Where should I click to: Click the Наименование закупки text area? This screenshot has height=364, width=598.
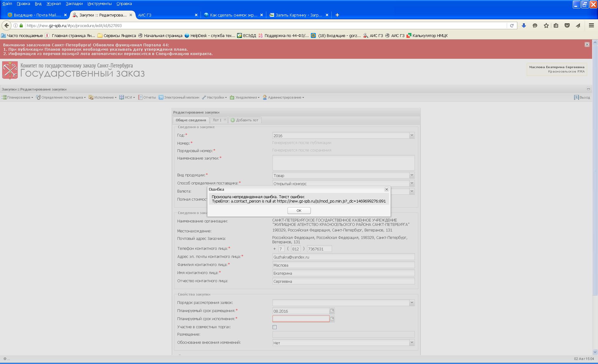point(343,162)
